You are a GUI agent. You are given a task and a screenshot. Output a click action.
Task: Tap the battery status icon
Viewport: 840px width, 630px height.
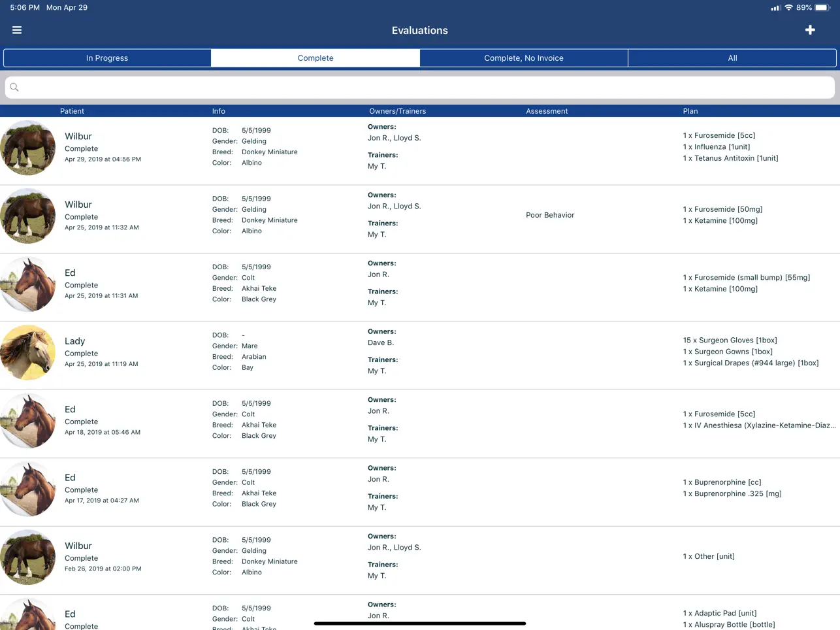click(822, 8)
